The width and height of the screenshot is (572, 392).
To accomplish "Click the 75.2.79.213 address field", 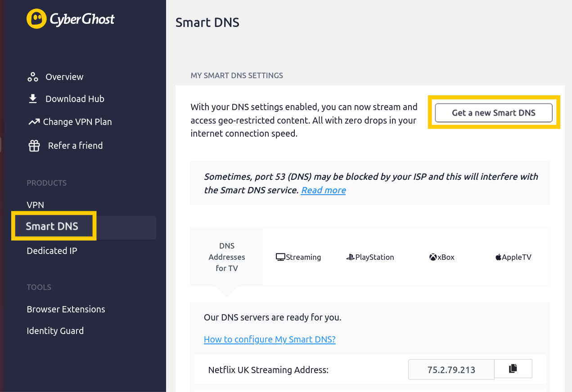I will pyautogui.click(x=451, y=370).
